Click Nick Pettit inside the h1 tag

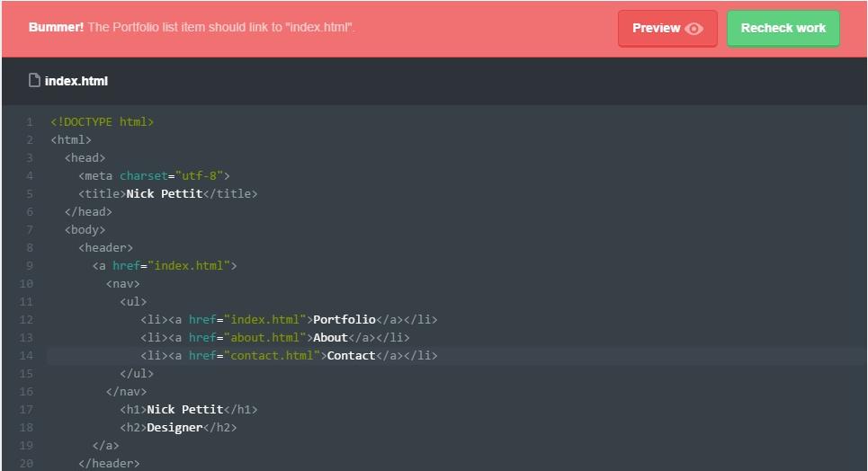[x=185, y=410]
